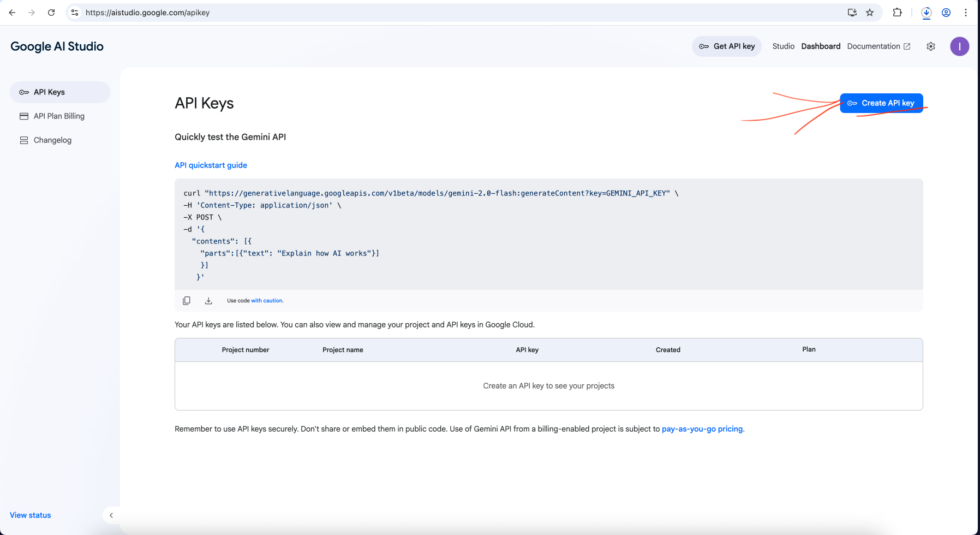The image size is (980, 535).
Task: Click the API key column header
Action: (527, 350)
